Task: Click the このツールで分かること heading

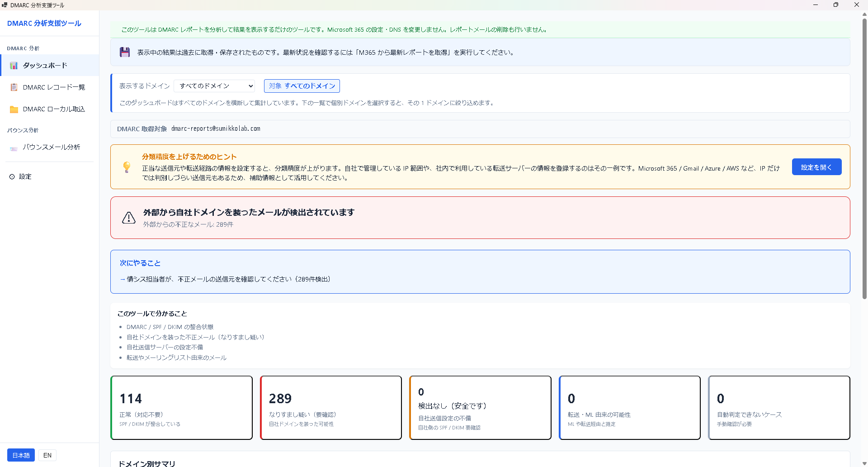Action: point(152,314)
